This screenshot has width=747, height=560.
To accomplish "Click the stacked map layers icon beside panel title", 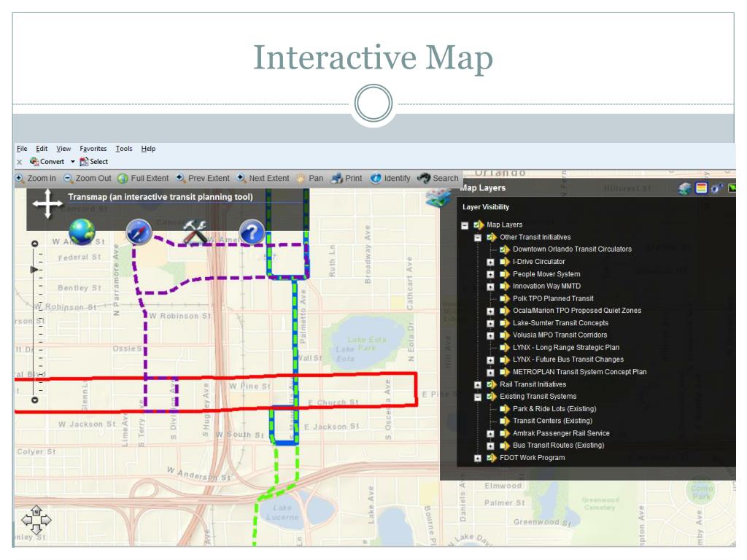I will click(438, 198).
